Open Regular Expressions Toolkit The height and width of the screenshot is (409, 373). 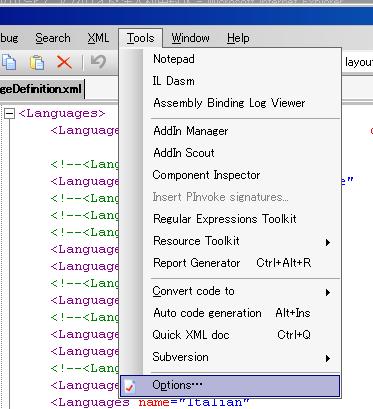pyautogui.click(x=230, y=219)
